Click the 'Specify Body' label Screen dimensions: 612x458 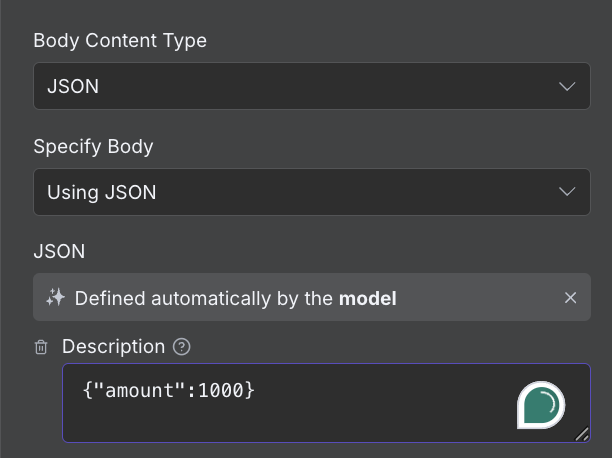tap(93, 146)
